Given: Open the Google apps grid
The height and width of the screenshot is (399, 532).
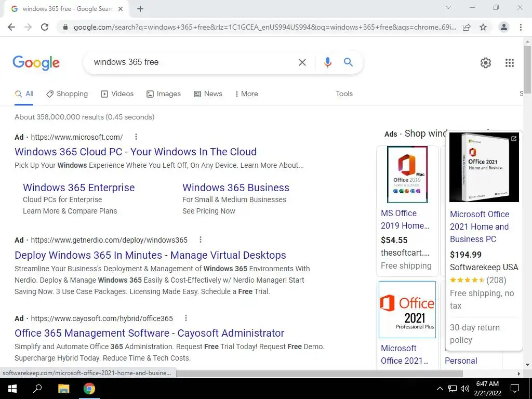Looking at the screenshot, I should click(x=510, y=63).
